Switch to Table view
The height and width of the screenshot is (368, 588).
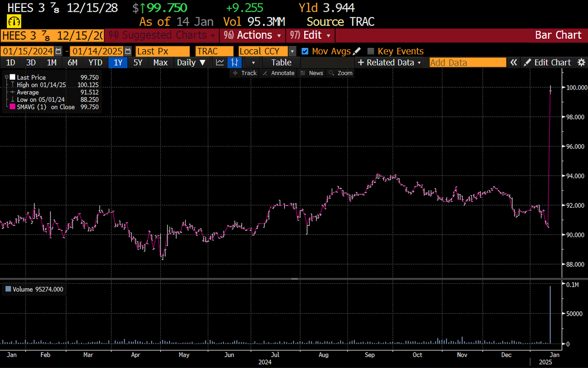point(281,62)
